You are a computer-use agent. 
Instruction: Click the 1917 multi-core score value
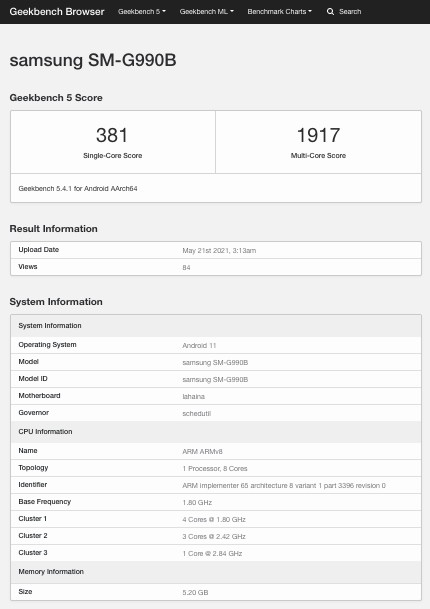(x=319, y=135)
